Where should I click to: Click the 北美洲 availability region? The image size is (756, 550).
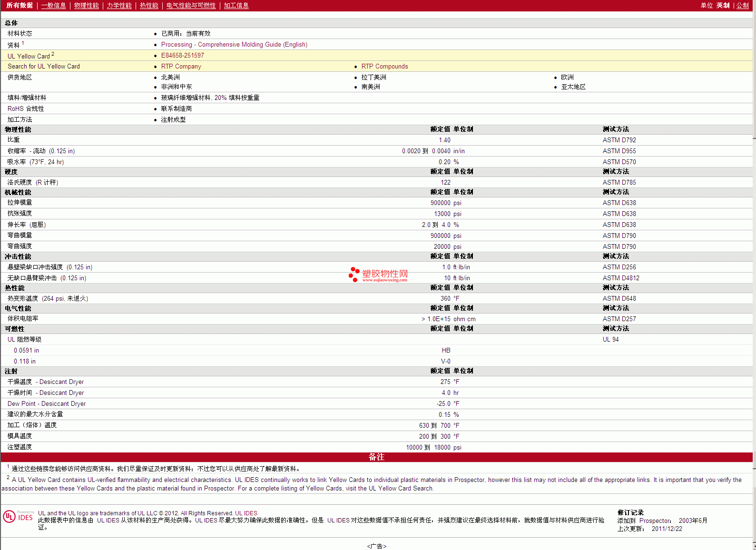(170, 77)
